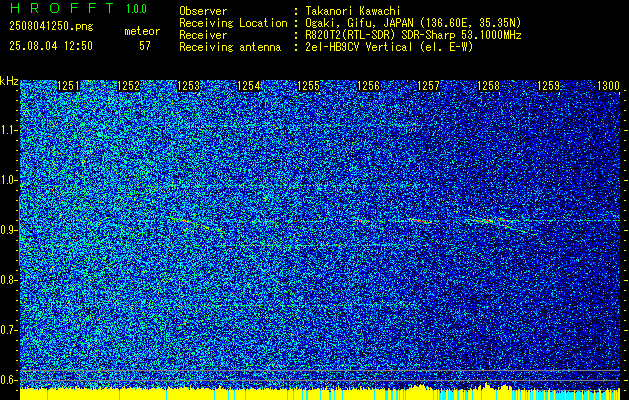Click meteor count 57

[x=145, y=46]
